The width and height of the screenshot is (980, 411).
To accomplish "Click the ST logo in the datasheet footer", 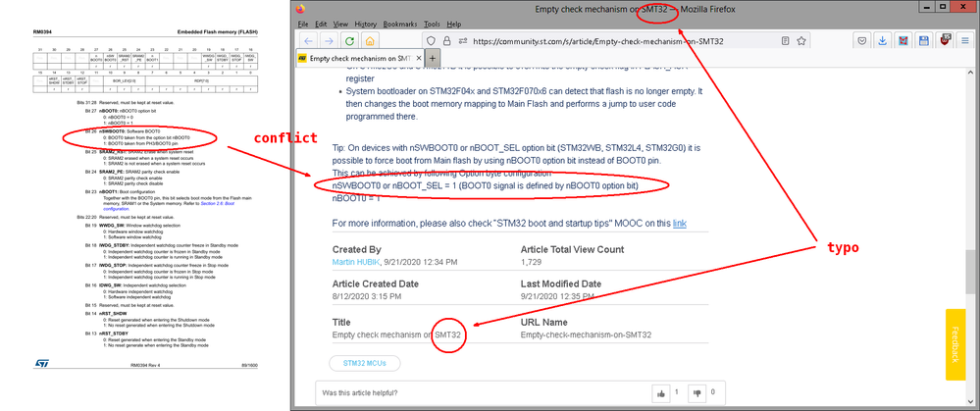I will pos(42,362).
